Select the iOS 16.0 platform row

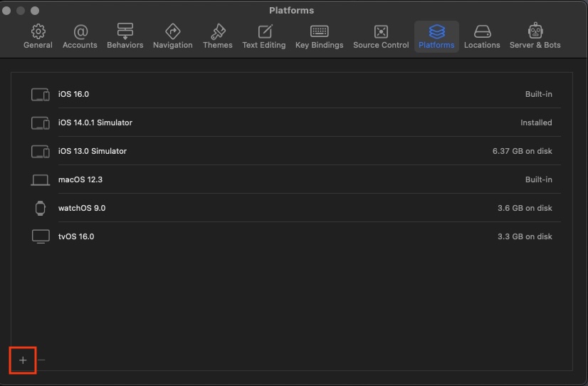click(x=292, y=94)
